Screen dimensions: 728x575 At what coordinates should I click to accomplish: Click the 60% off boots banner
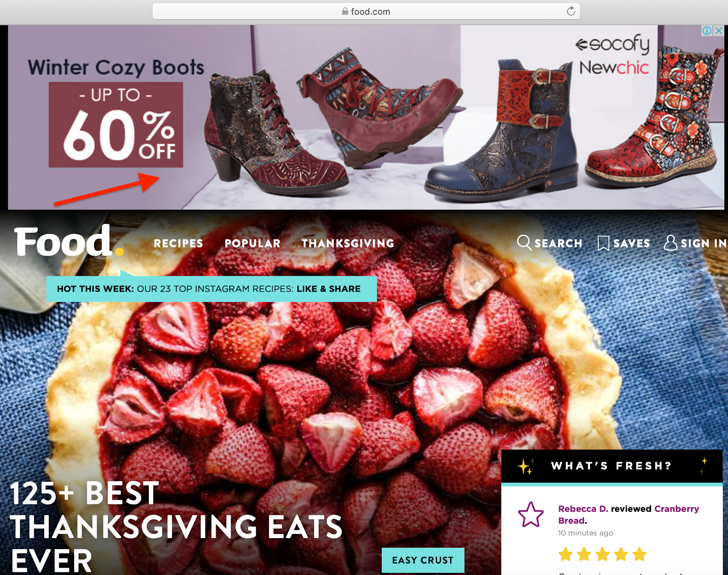pyautogui.click(x=366, y=117)
